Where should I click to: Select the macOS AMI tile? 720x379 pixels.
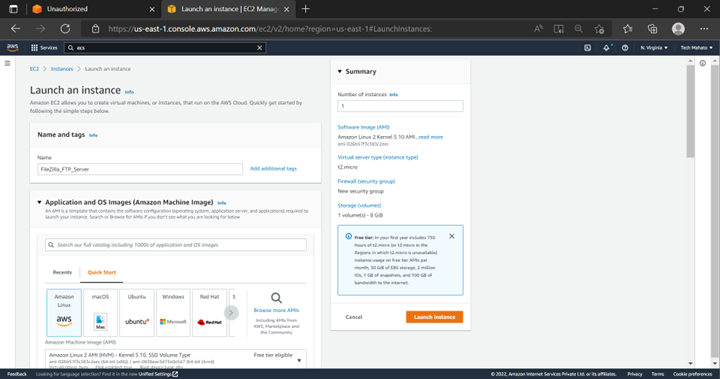point(100,312)
